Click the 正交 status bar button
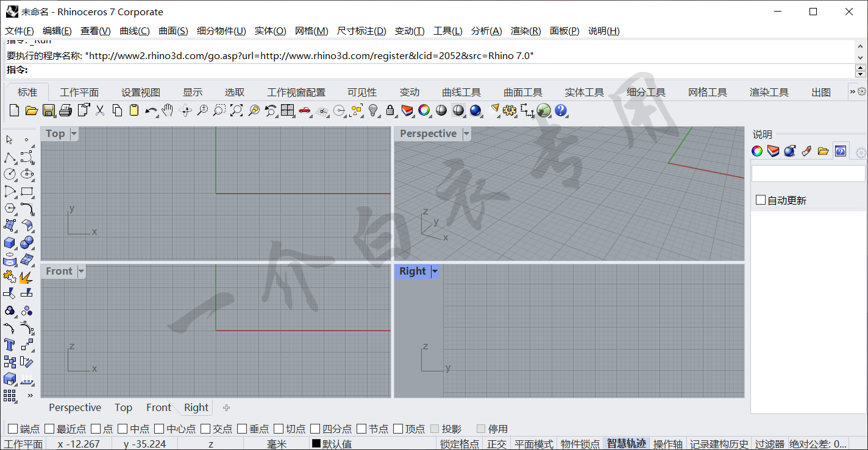 coord(496,444)
